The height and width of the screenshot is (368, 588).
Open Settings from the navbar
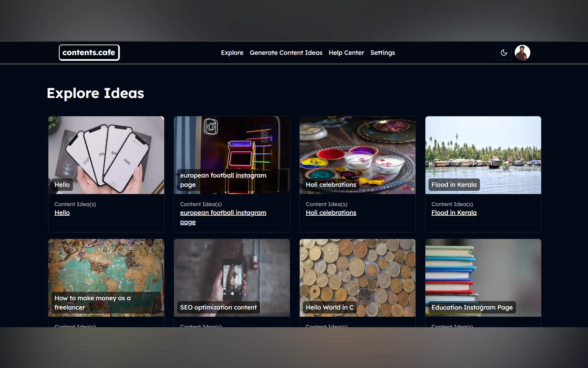pyautogui.click(x=382, y=53)
